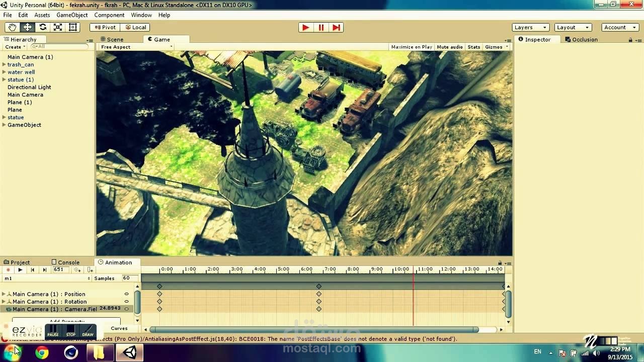
Task: Open the m1 animation clip dropdown
Action: (x=47, y=278)
